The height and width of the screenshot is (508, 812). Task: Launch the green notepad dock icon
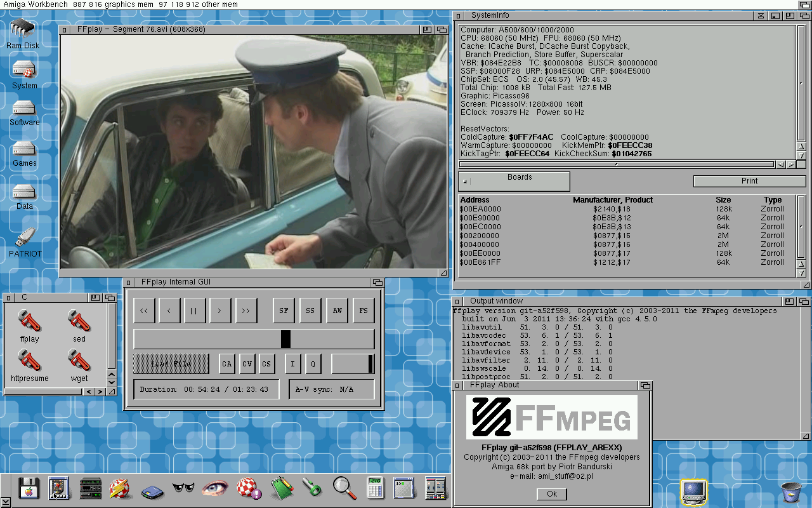(281, 488)
